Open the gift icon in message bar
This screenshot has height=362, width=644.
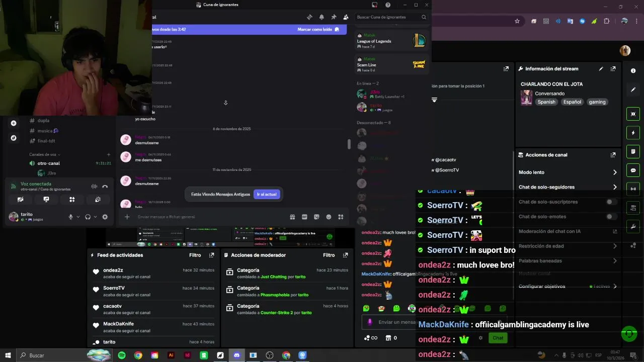(292, 217)
